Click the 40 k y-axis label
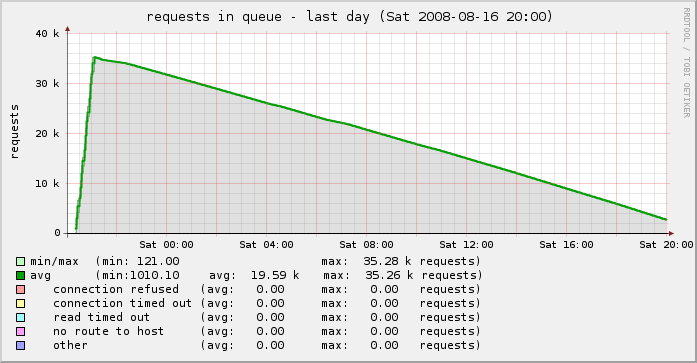Image resolution: width=697 pixels, height=363 pixels. 47,34
